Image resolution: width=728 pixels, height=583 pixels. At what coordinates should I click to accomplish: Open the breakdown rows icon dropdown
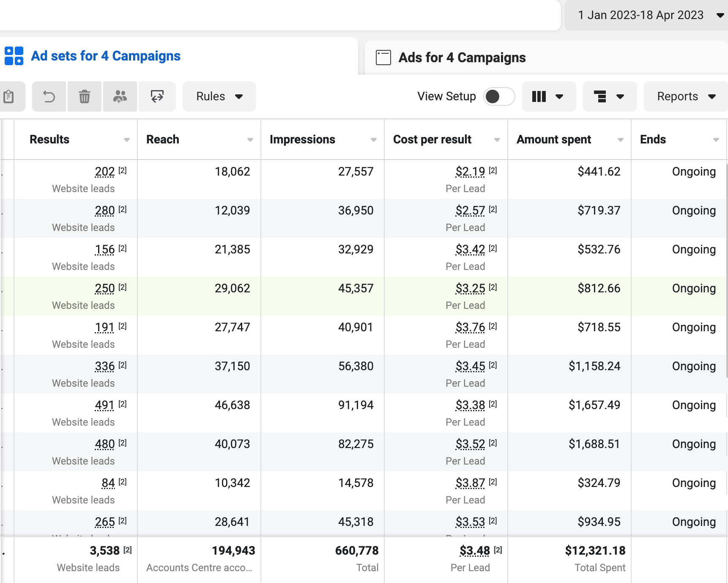[610, 96]
